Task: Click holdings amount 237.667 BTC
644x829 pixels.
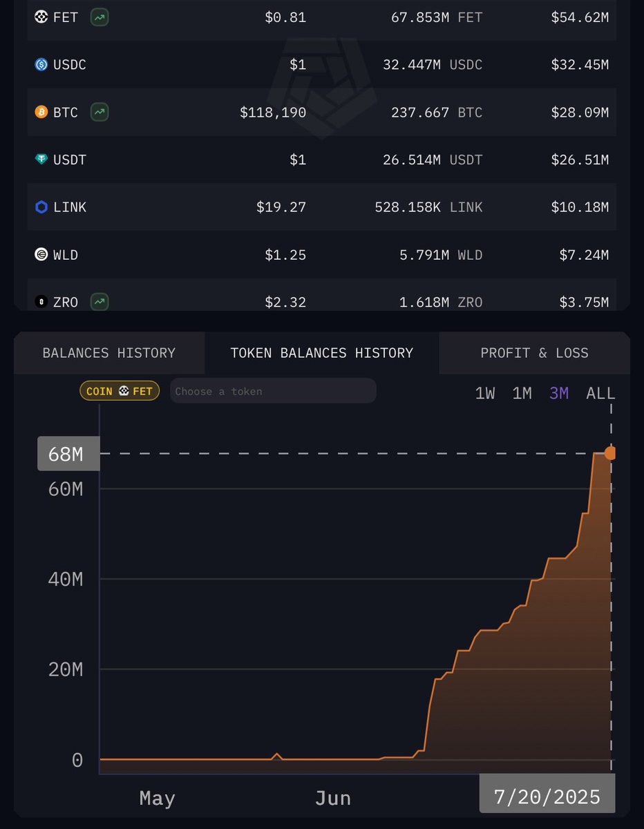Action: pos(437,112)
